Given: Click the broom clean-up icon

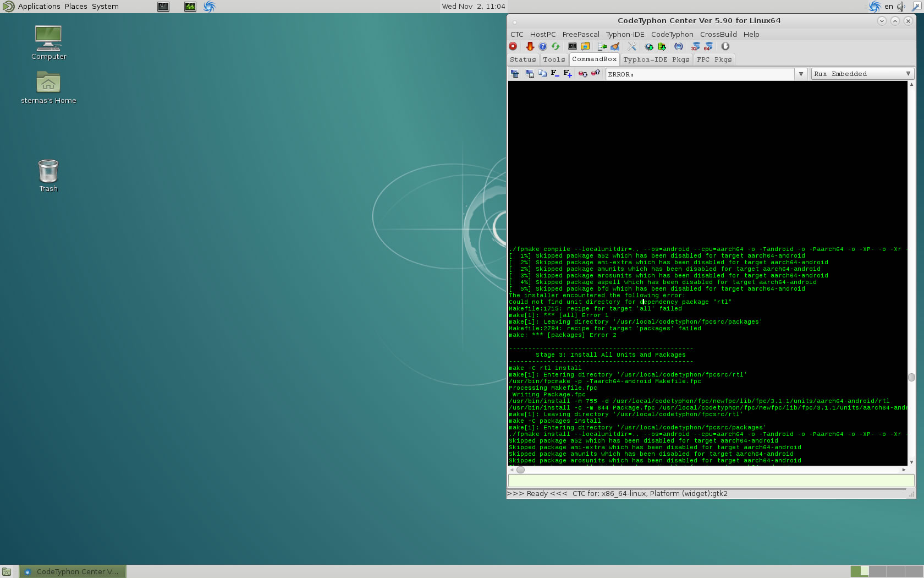Looking at the screenshot, I should (x=615, y=46).
